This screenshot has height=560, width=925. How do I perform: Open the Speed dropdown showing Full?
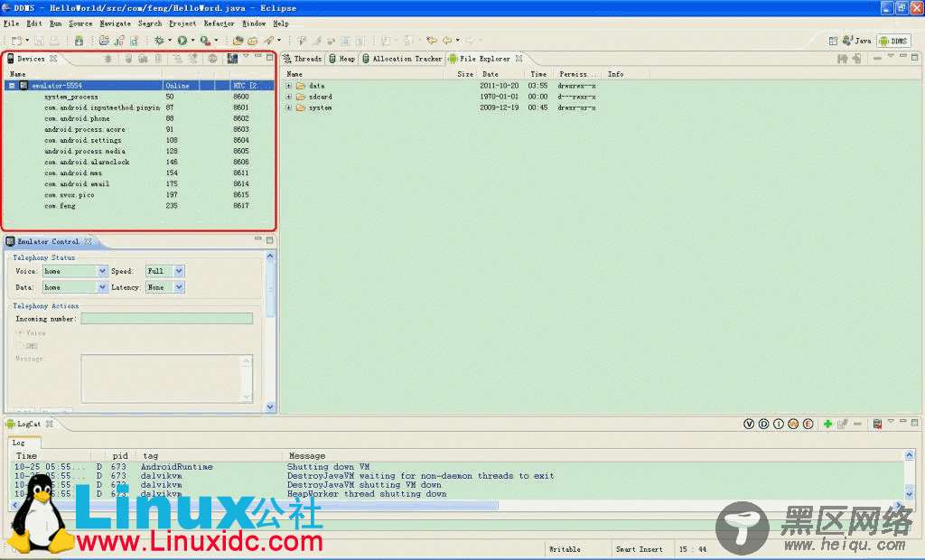tap(179, 271)
